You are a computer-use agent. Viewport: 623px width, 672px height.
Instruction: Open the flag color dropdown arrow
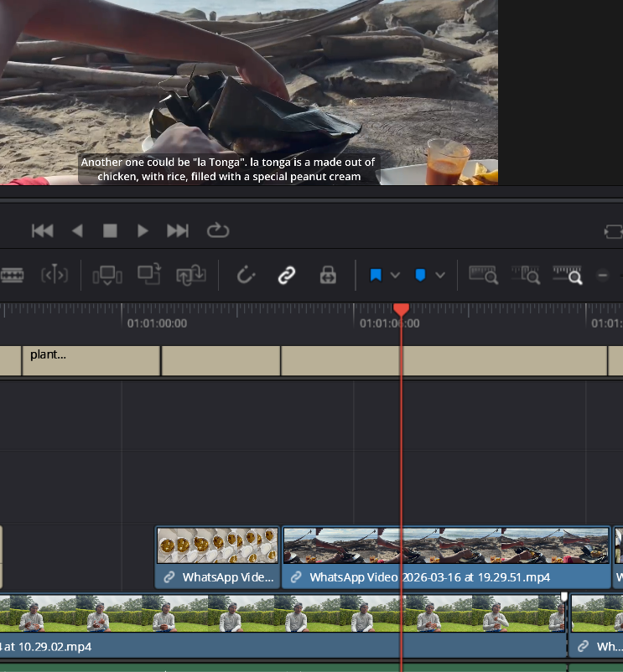tap(396, 275)
